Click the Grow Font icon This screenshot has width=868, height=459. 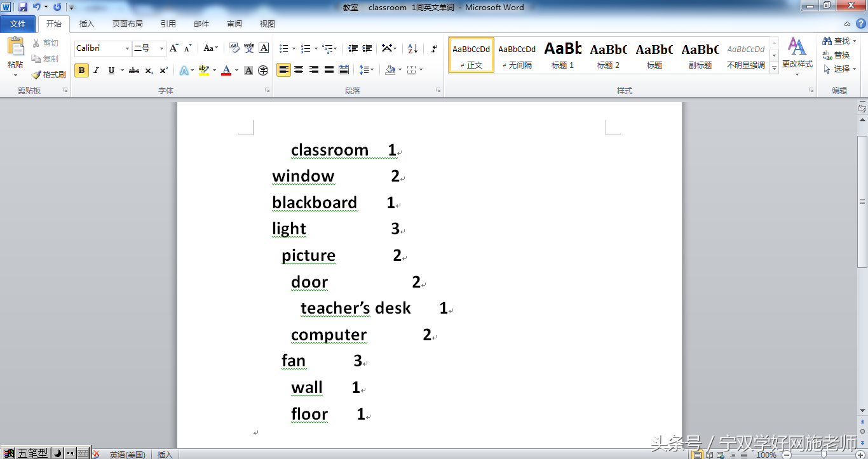point(173,48)
